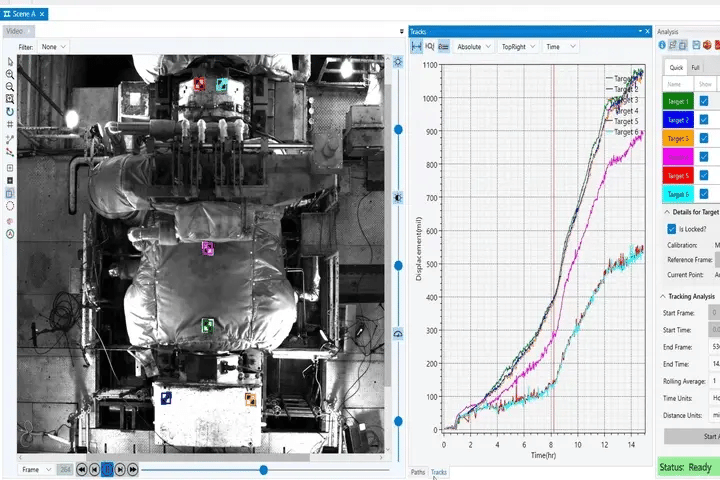The image size is (720, 480).
Task: Click the zoom out magnifier tool
Action: tap(10, 87)
